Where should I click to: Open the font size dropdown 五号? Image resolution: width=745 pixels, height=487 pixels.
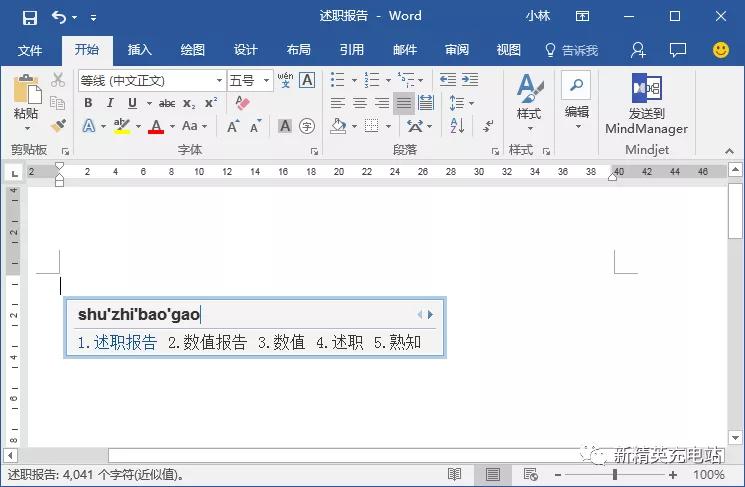coord(267,80)
